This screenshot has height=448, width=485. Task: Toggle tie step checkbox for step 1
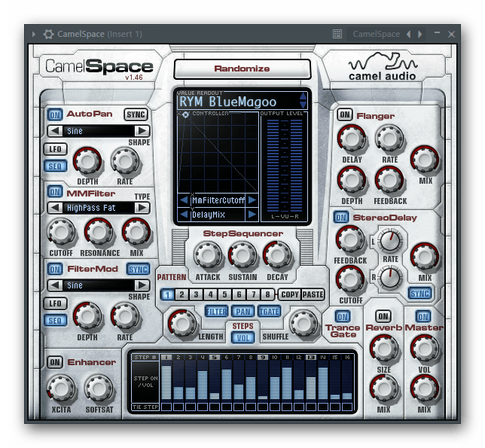point(166,407)
